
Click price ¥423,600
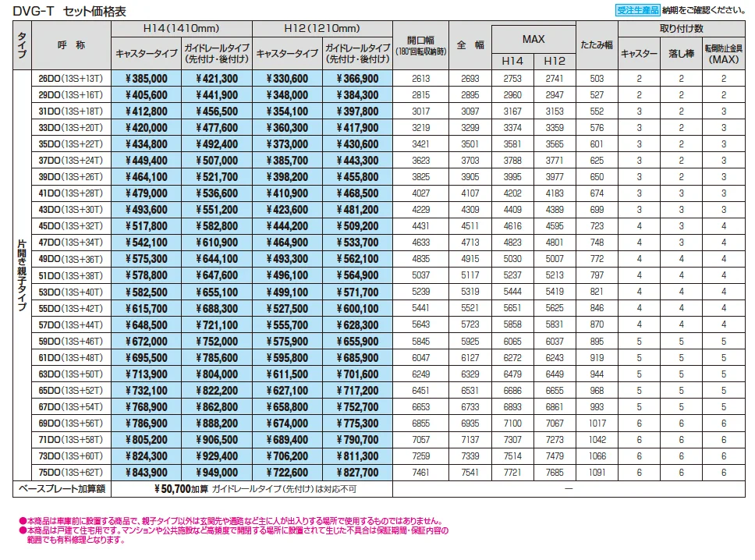[x=287, y=210]
